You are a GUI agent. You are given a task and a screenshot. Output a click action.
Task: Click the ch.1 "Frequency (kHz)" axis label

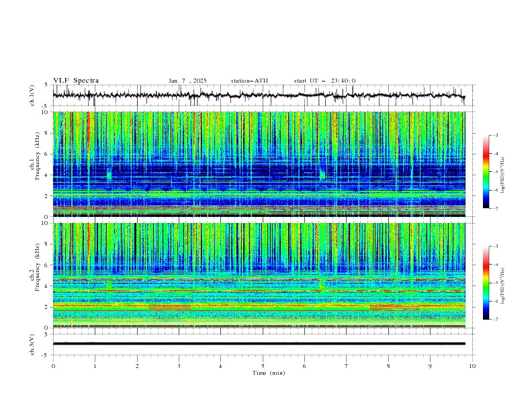pyautogui.click(x=38, y=156)
